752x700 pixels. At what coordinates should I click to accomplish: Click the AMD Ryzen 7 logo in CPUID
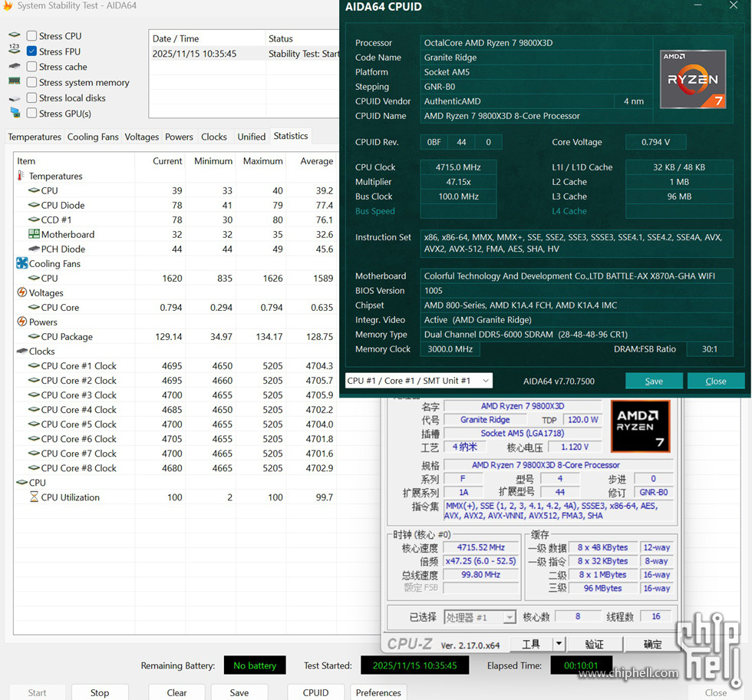pos(693,79)
